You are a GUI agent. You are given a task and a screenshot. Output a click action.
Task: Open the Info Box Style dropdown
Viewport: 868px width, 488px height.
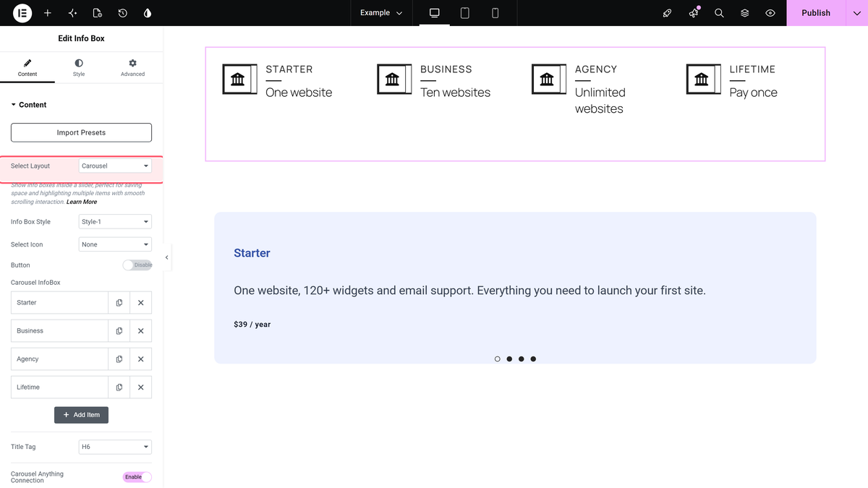[115, 222]
